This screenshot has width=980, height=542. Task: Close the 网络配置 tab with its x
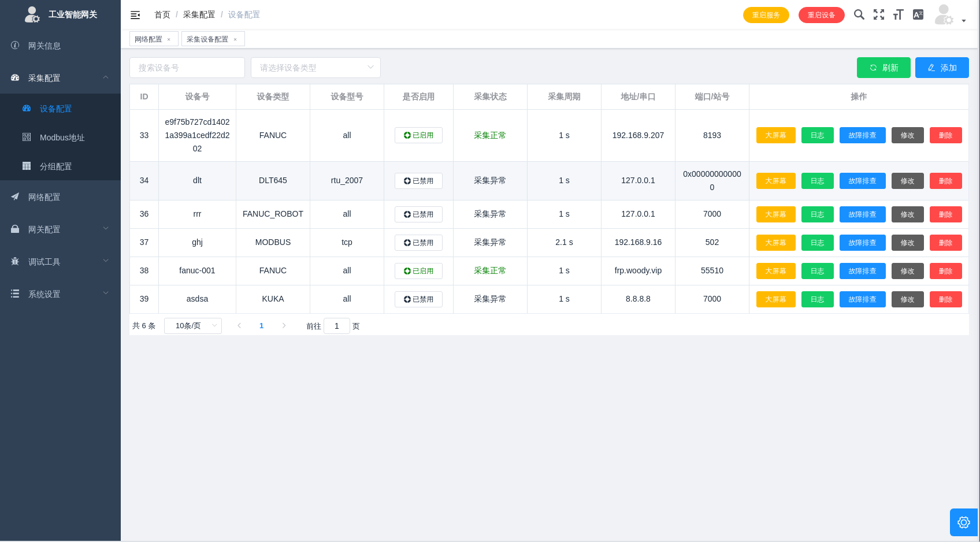169,39
